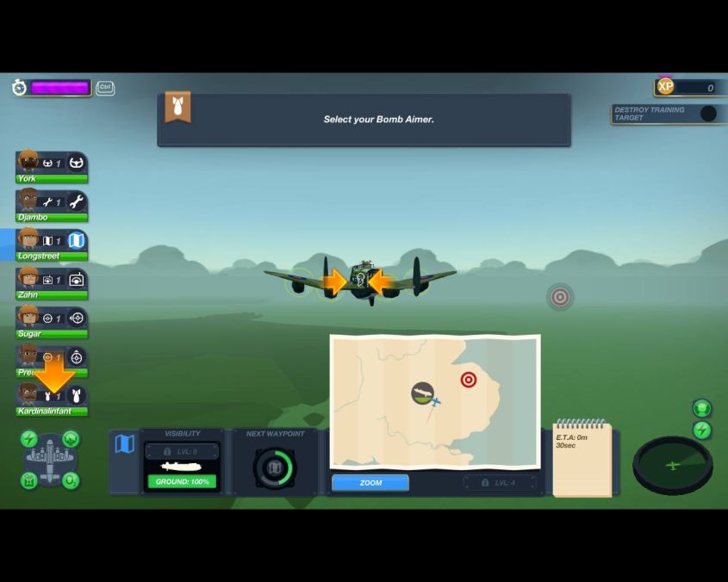Click the purple slow-time meter bar
The image size is (728, 582).
[59, 87]
